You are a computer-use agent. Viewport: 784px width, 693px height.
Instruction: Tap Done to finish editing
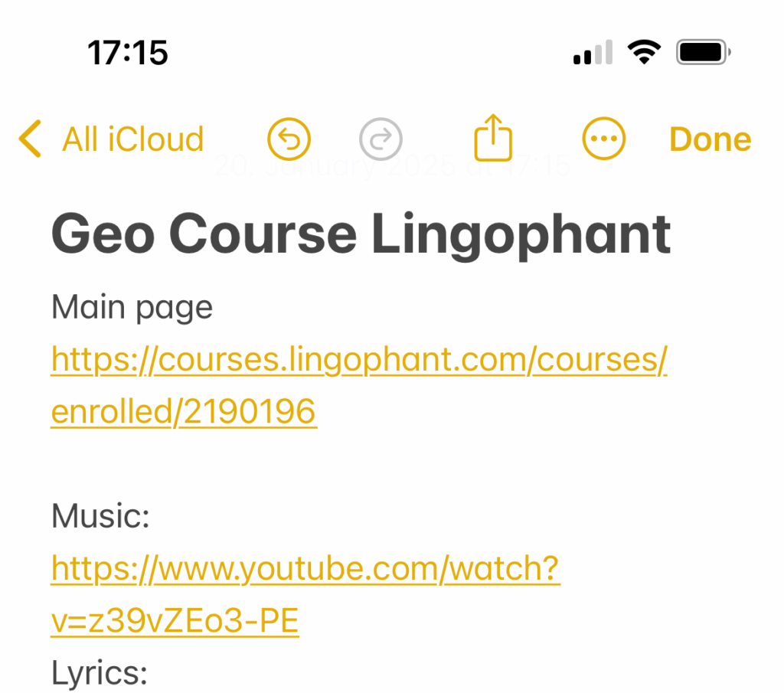click(x=710, y=139)
